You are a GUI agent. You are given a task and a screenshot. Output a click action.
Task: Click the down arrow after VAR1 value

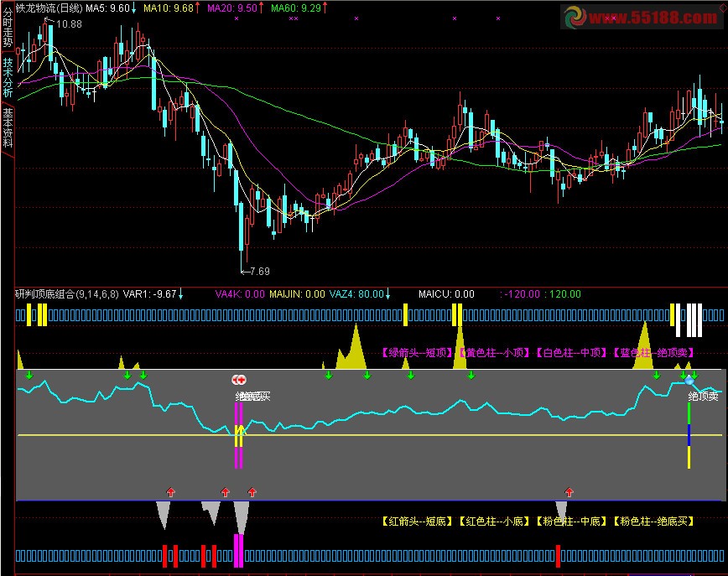[x=181, y=294]
